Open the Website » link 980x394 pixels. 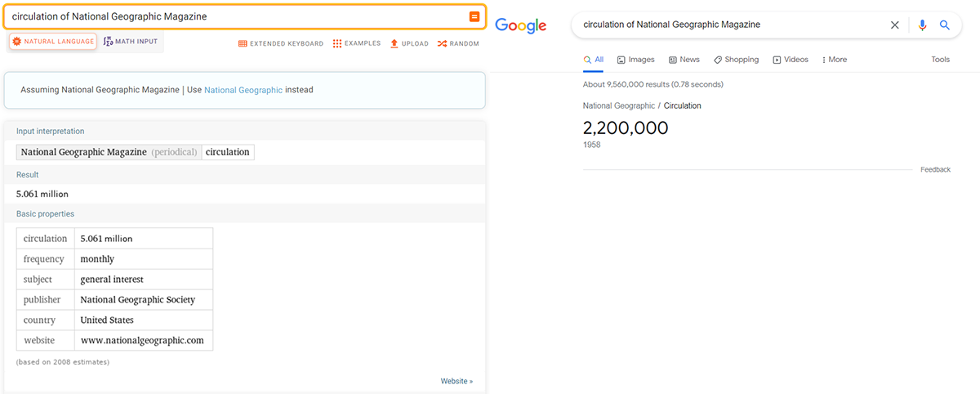tap(457, 381)
